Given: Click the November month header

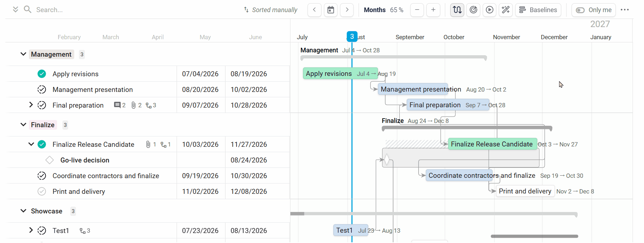Looking at the screenshot, I should click(x=506, y=37).
